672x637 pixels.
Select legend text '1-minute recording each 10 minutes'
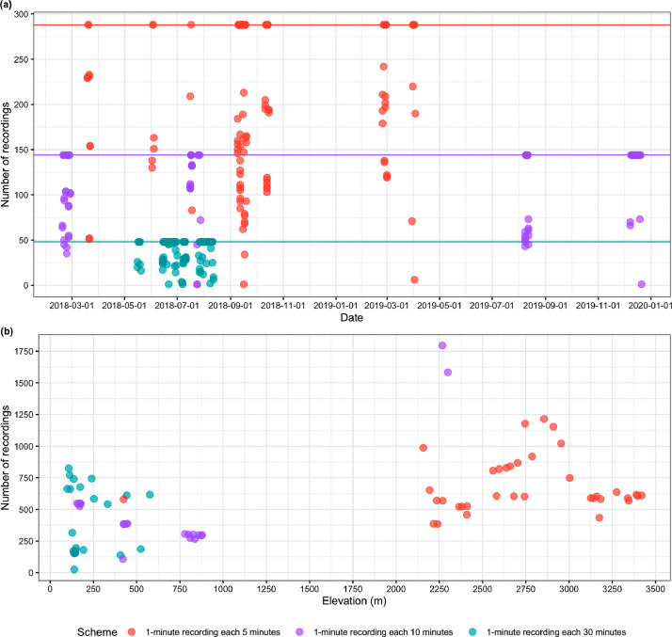coord(383,632)
